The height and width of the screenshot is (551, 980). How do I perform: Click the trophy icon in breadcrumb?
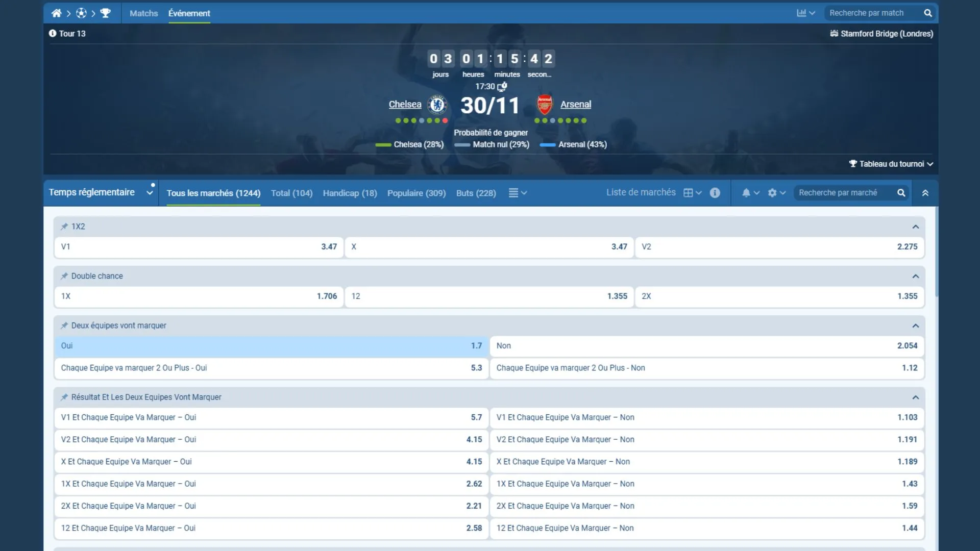(106, 13)
